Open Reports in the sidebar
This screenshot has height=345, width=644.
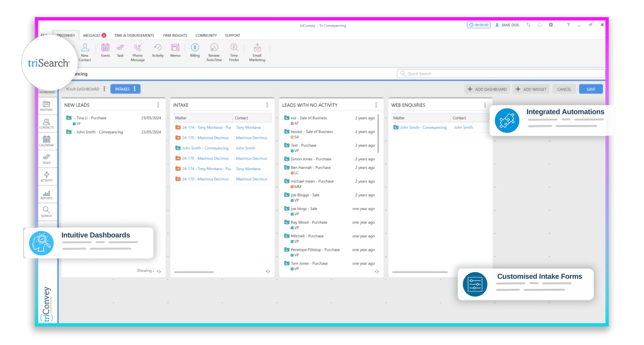(46, 194)
